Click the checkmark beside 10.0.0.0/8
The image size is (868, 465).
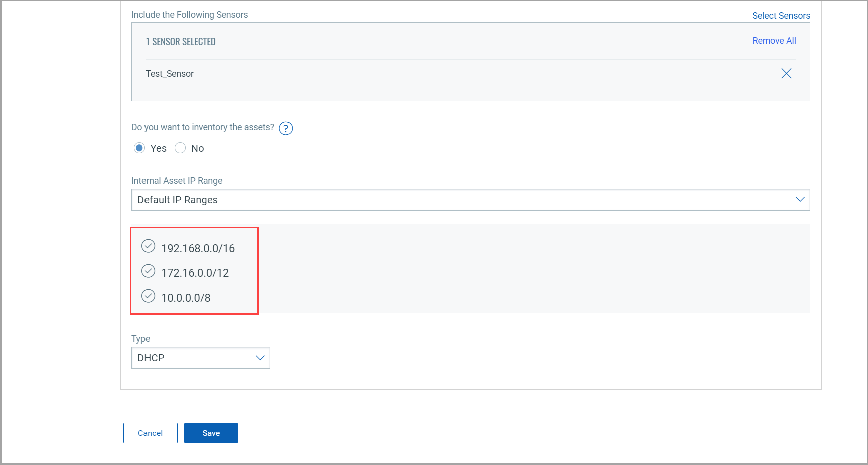148,296
